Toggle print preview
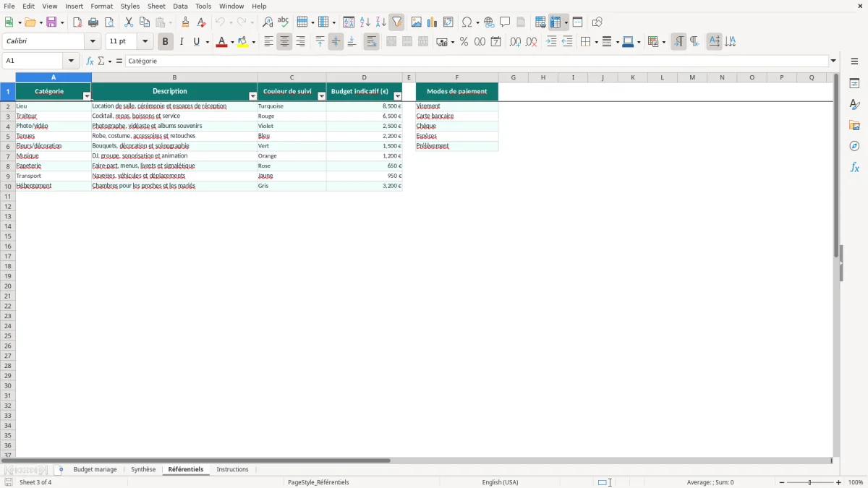Screen dimensions: 868x488 (x=109, y=22)
